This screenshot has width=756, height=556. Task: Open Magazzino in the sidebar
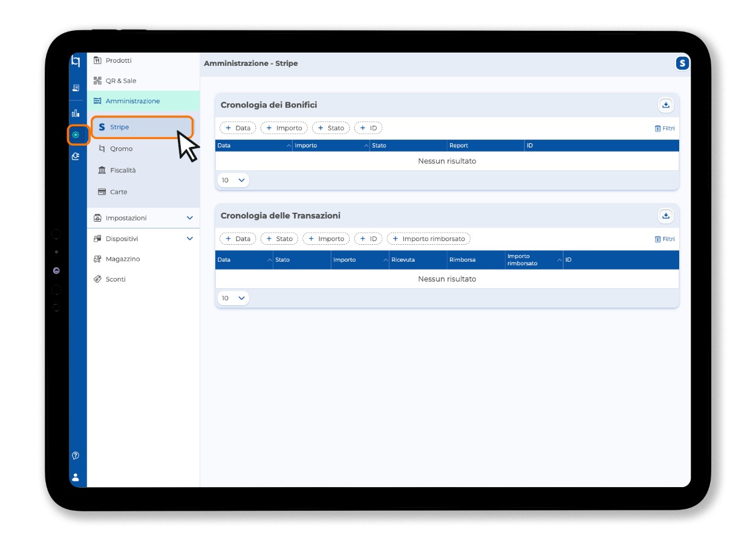[x=143, y=259]
